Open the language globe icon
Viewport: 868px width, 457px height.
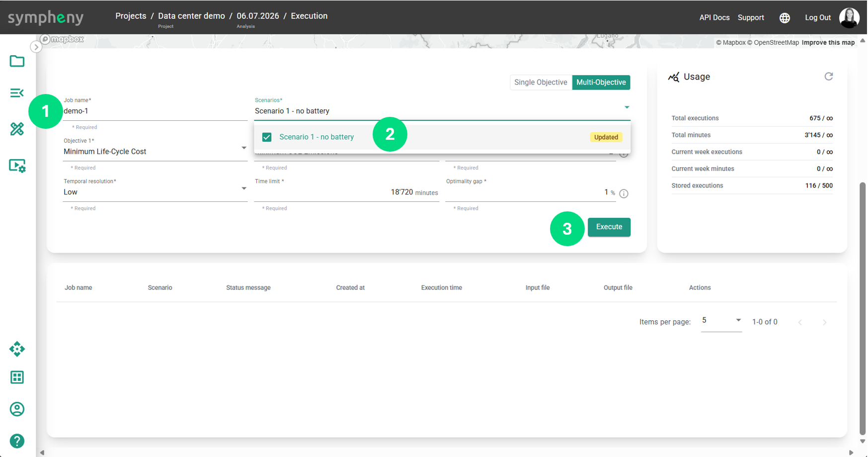[x=785, y=18]
